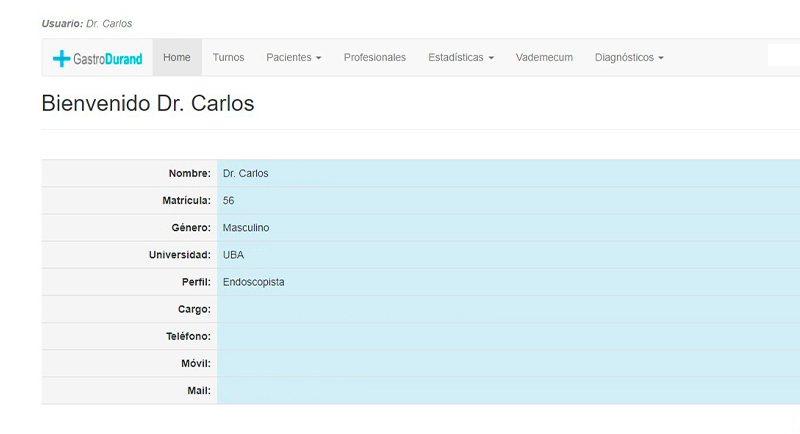Open the Vademecum section
This screenshot has width=800, height=434.
[x=544, y=58]
